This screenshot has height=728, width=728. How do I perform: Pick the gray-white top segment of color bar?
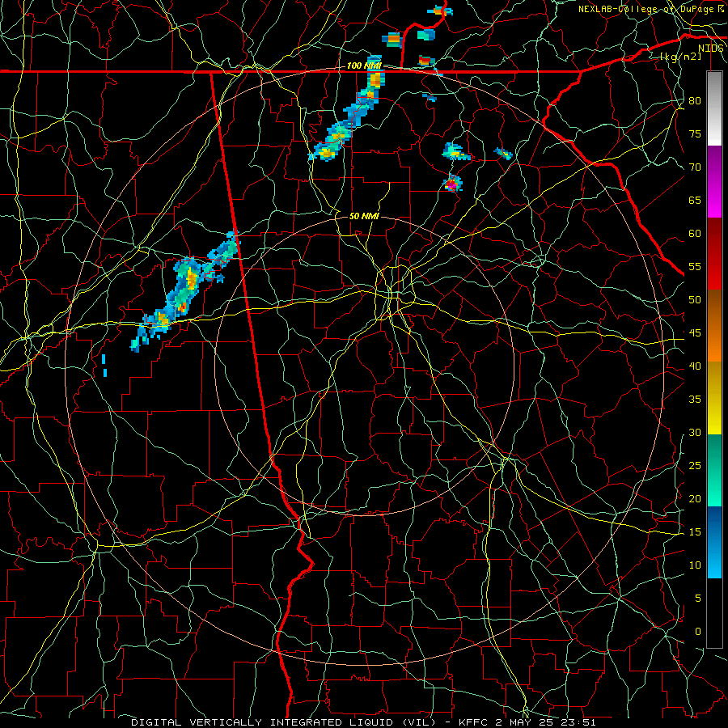(714, 108)
